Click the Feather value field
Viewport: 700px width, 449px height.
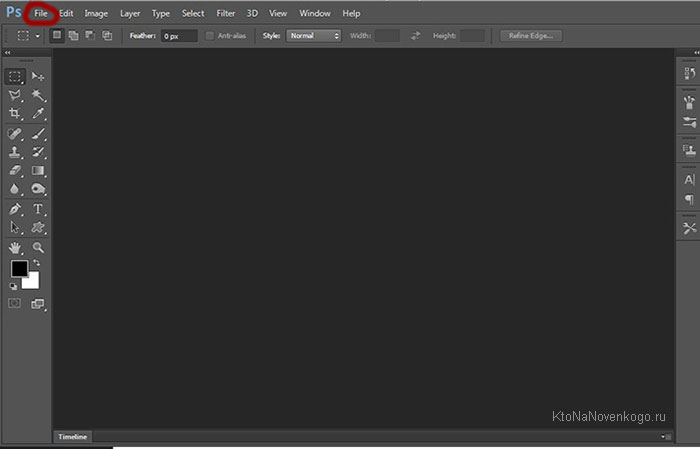pyautogui.click(x=179, y=36)
